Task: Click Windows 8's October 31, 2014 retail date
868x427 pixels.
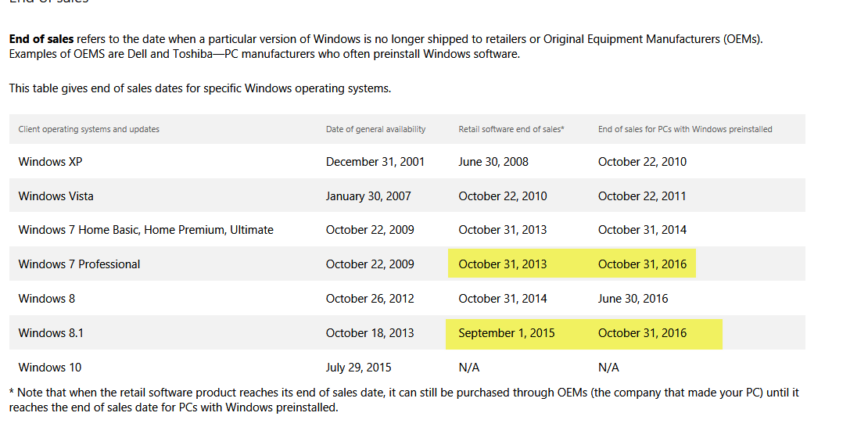Action: (x=503, y=299)
